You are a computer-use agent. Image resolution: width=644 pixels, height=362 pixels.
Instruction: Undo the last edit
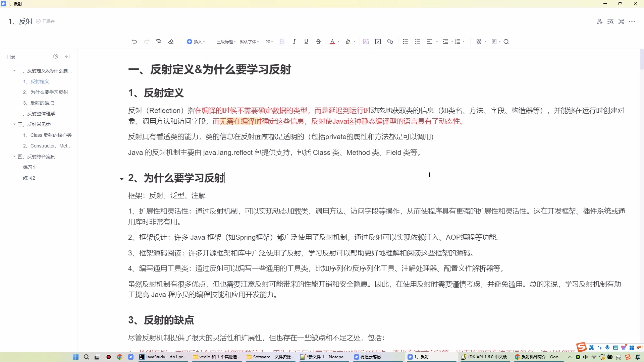click(x=135, y=42)
